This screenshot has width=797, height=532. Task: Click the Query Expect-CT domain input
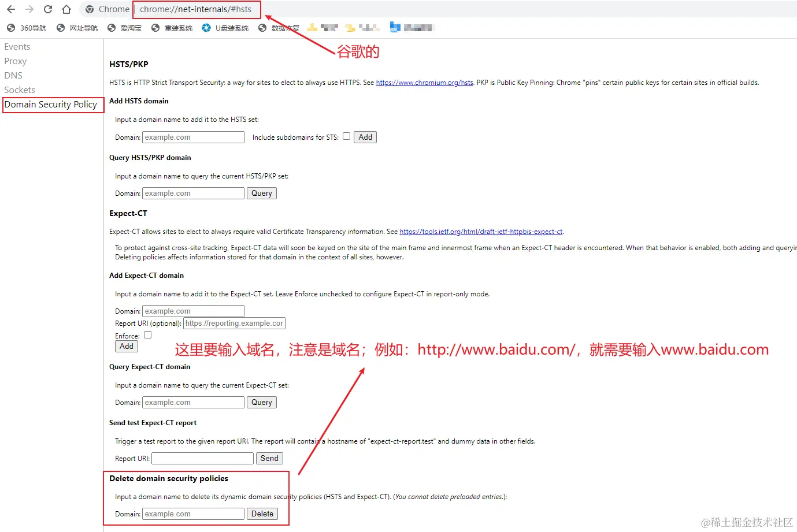[x=193, y=402]
